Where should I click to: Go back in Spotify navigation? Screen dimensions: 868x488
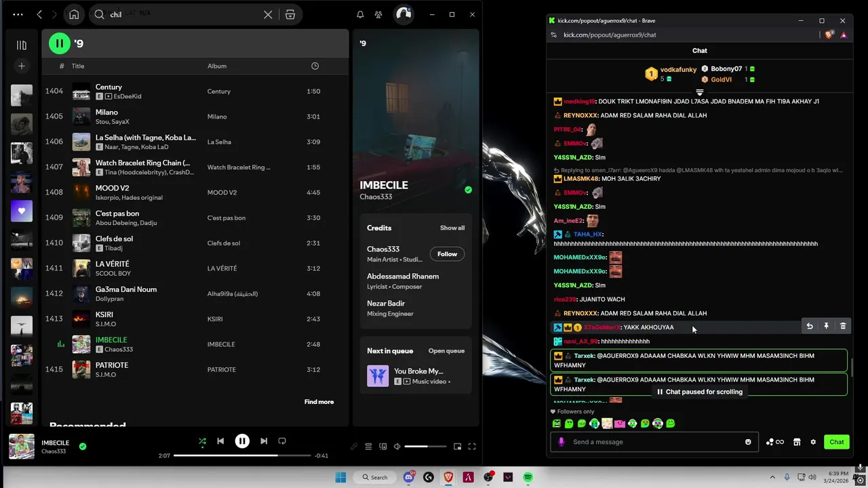click(x=39, y=14)
